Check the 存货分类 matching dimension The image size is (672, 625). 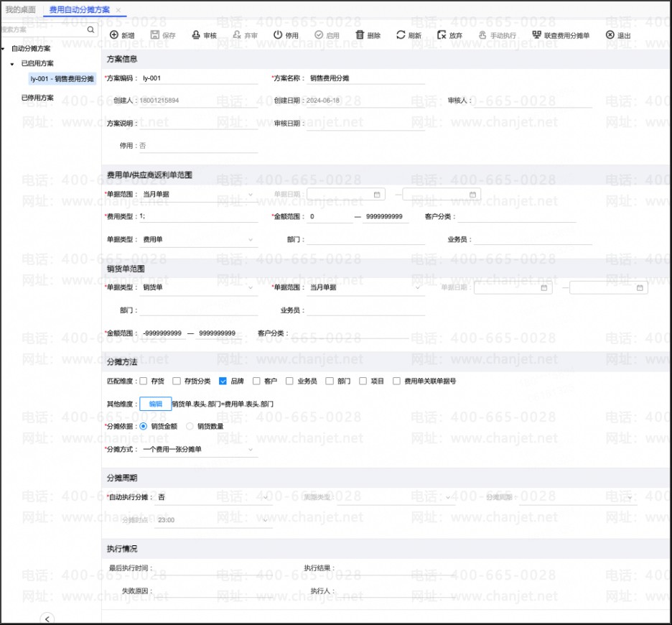pos(177,381)
